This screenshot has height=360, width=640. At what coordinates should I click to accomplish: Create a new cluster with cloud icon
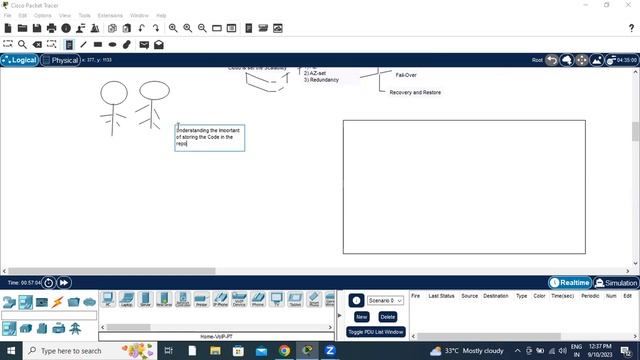[567, 60]
